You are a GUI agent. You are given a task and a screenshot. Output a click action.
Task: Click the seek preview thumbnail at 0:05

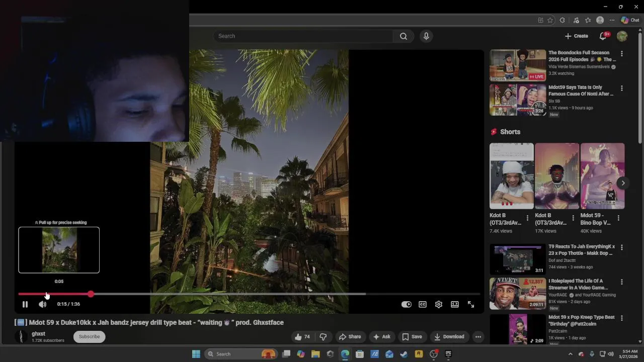[x=59, y=250]
